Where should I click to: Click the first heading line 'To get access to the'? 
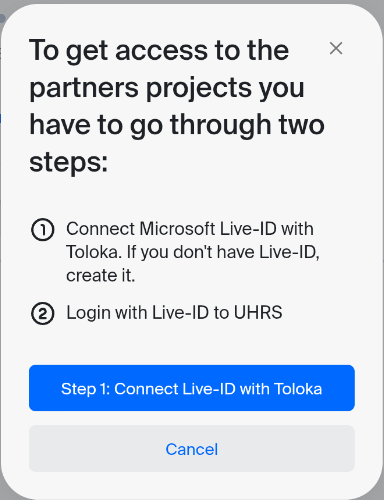(x=159, y=51)
